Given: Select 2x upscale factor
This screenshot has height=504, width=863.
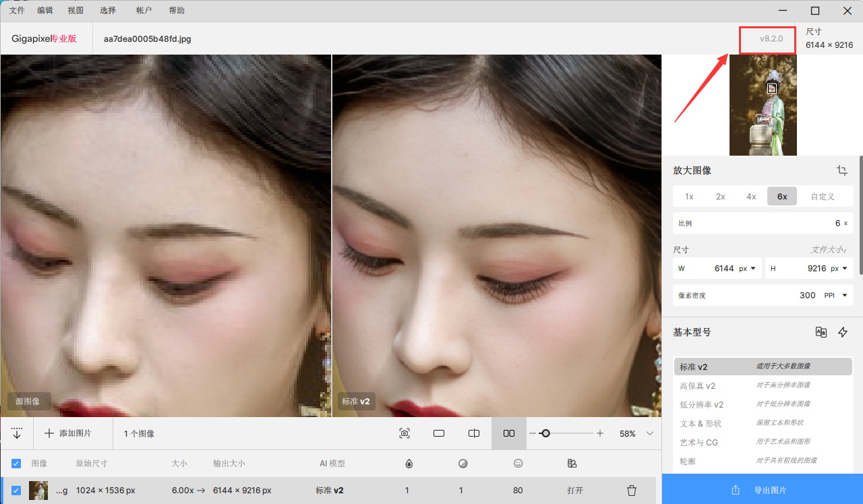Looking at the screenshot, I should tap(720, 197).
